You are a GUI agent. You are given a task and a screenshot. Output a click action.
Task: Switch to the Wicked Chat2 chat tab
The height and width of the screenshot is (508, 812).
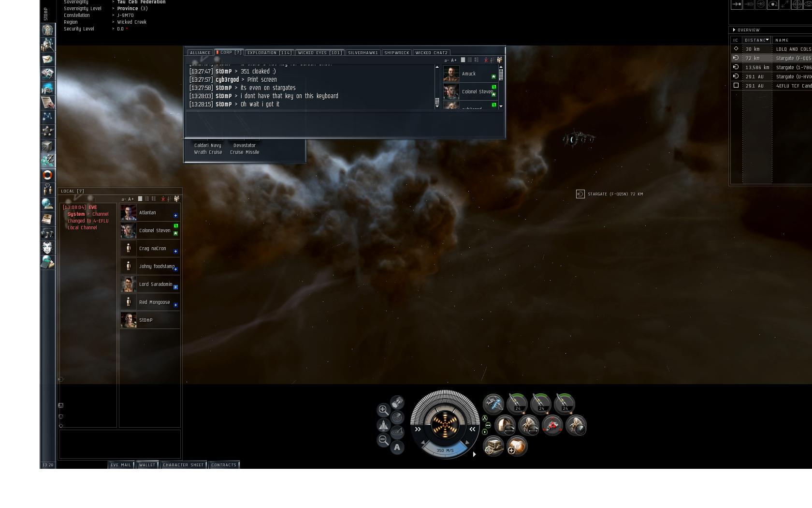click(x=432, y=53)
